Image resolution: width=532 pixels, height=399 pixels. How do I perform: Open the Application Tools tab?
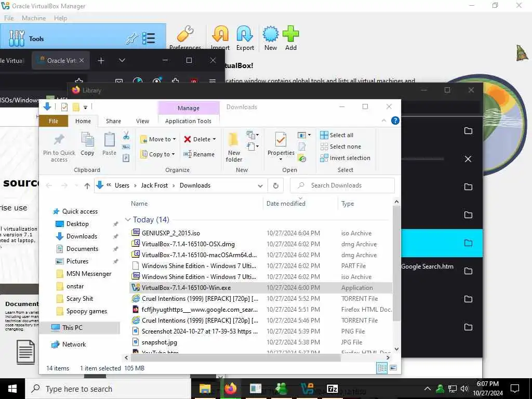click(x=188, y=121)
